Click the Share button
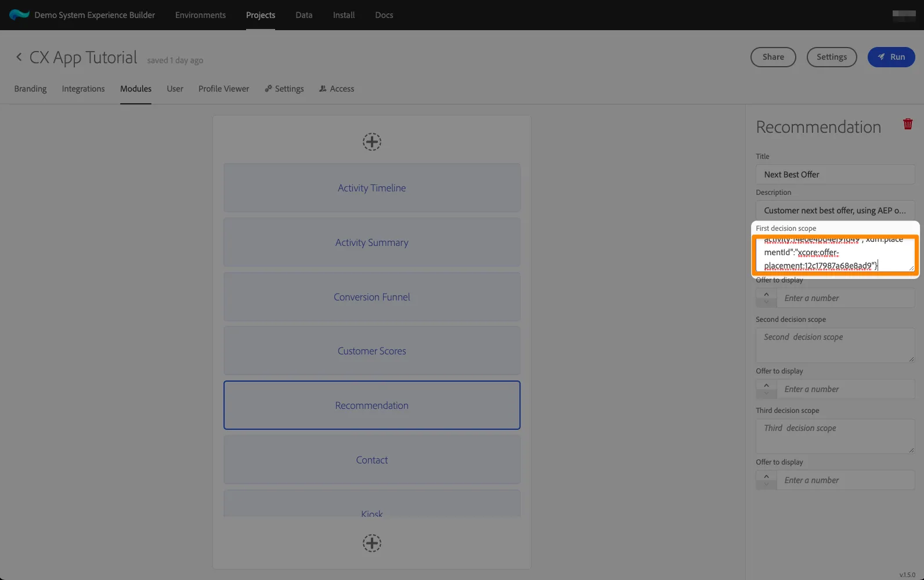The height and width of the screenshot is (580, 924). point(773,57)
